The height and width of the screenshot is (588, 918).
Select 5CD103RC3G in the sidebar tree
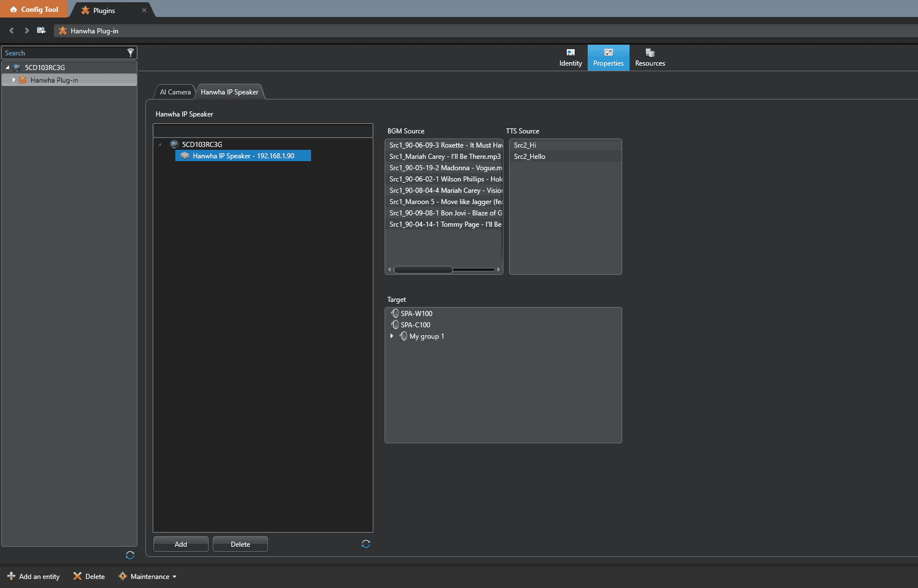point(45,68)
